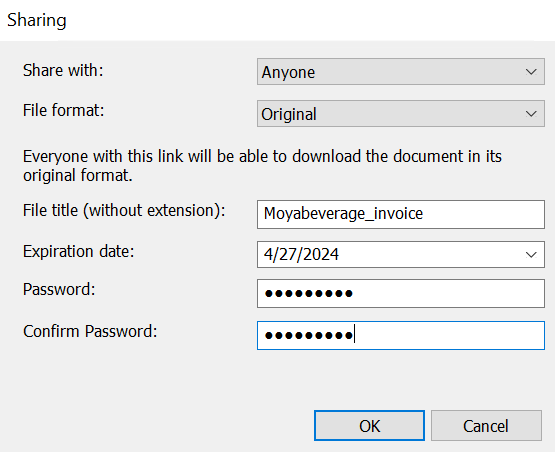Click the Share with: label
The height and width of the screenshot is (452, 555).
(x=63, y=70)
